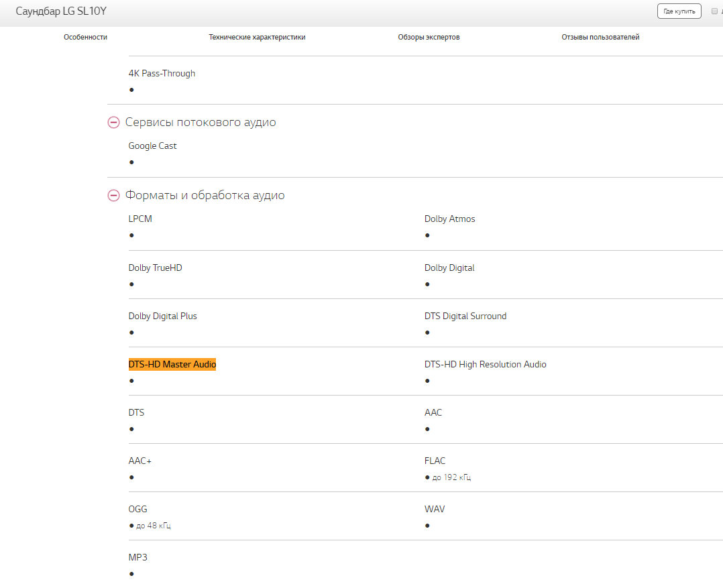Tick the checkbox next to Где купить

click(714, 11)
